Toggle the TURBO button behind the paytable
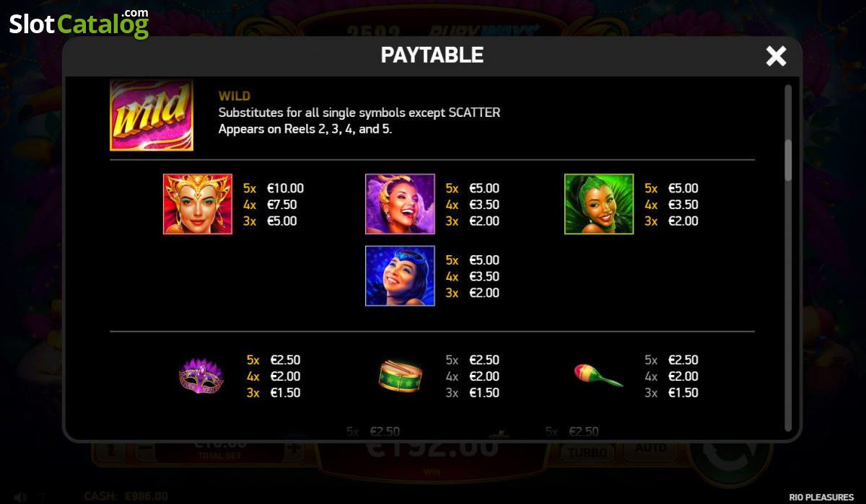This screenshot has width=866, height=504. tap(587, 452)
